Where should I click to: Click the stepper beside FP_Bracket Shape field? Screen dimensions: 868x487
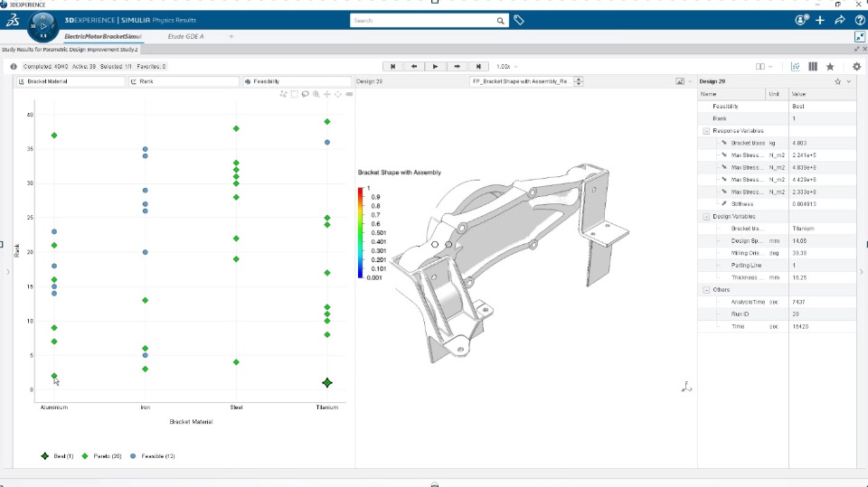tap(579, 81)
